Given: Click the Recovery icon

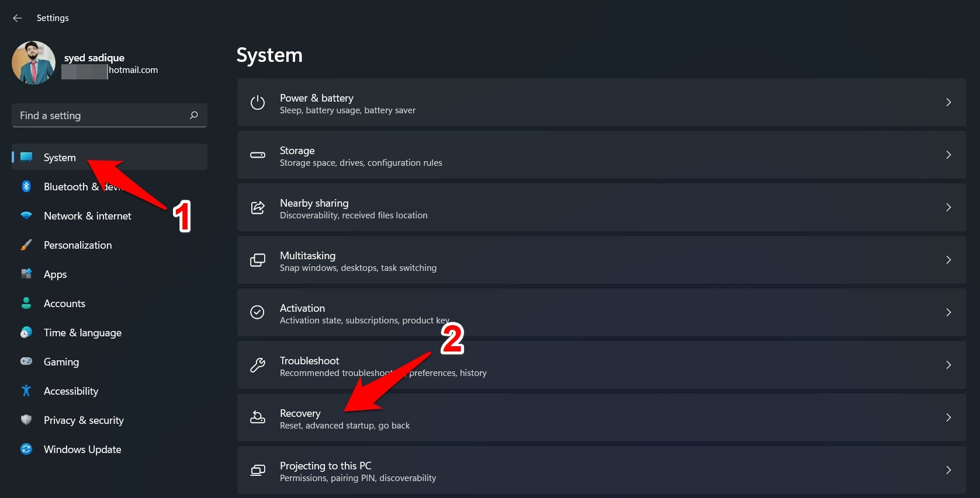Looking at the screenshot, I should point(258,418).
